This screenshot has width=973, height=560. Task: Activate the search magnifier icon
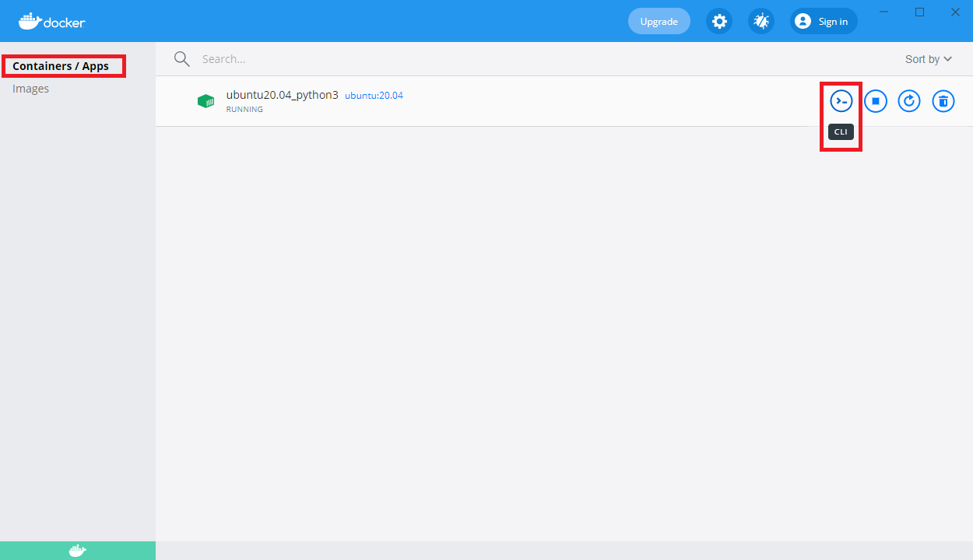[x=181, y=58]
